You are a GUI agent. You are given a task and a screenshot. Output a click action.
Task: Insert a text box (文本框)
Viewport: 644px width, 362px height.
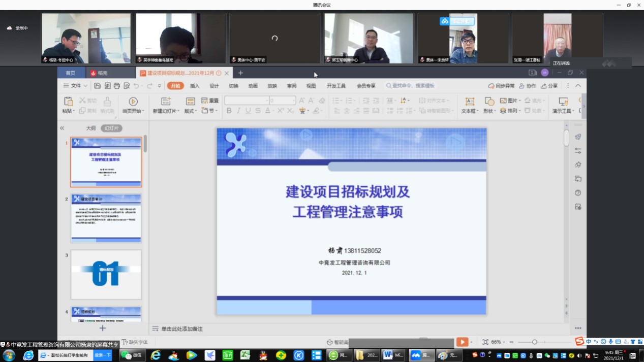coord(470,102)
